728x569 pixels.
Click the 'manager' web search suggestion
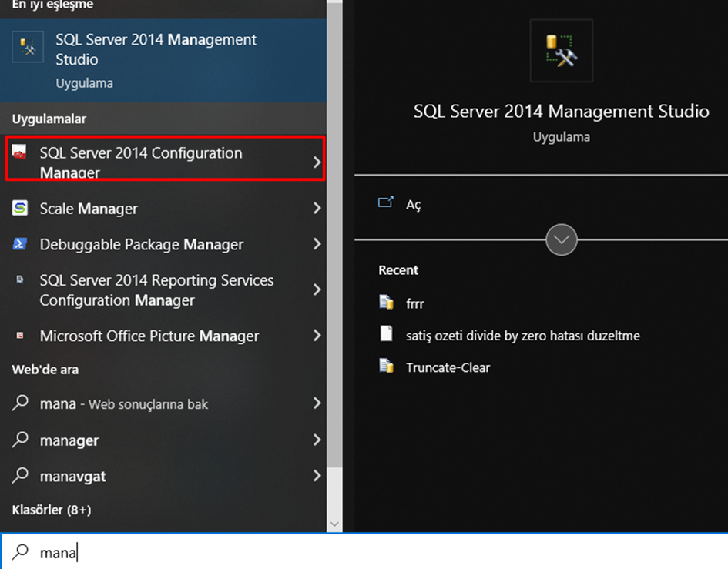pos(163,440)
